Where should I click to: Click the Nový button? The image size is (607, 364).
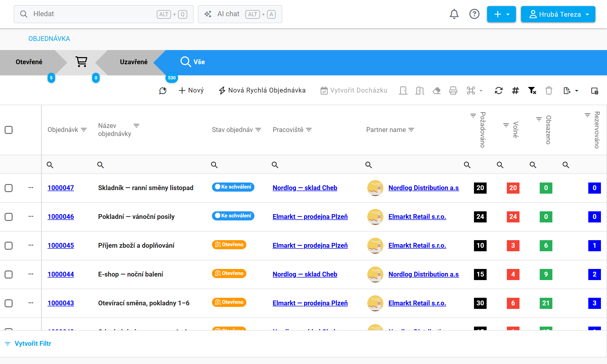pos(191,90)
